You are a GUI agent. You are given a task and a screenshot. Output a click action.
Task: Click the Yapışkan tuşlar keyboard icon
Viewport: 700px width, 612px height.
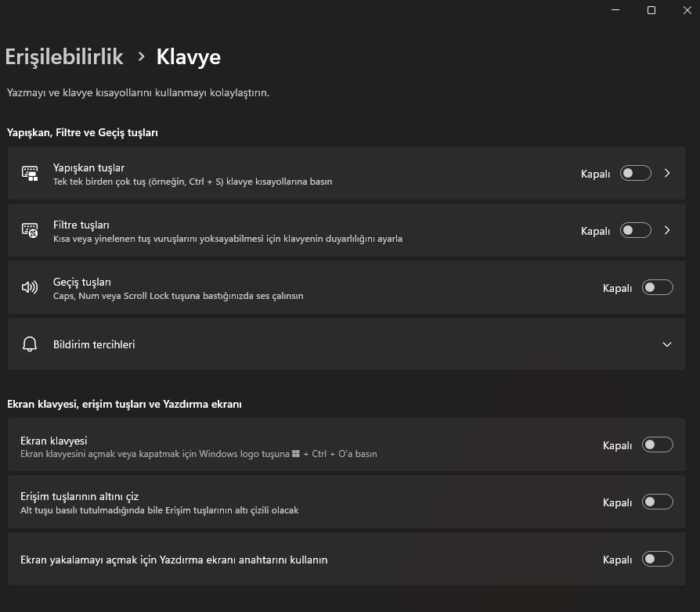pos(30,174)
